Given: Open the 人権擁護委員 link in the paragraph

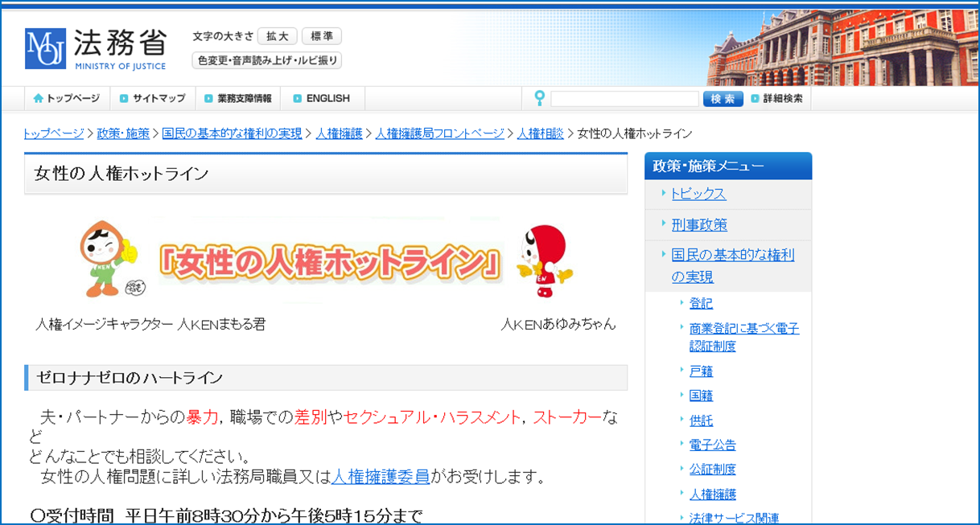Looking at the screenshot, I should coord(381,476).
